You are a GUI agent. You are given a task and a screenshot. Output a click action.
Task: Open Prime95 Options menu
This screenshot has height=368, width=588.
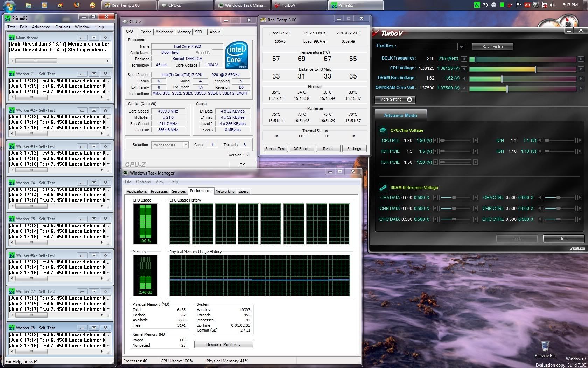coord(63,27)
